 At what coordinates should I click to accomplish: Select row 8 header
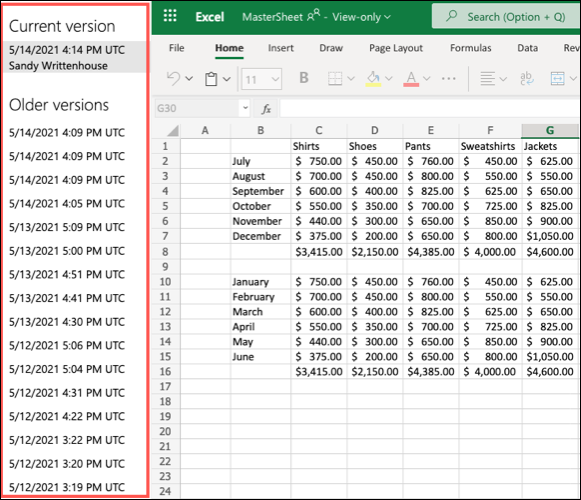[x=166, y=252]
